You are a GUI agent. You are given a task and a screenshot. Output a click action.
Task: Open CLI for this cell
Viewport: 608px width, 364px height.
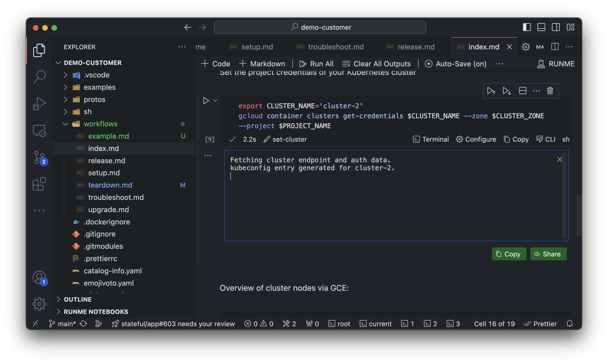pyautogui.click(x=545, y=139)
